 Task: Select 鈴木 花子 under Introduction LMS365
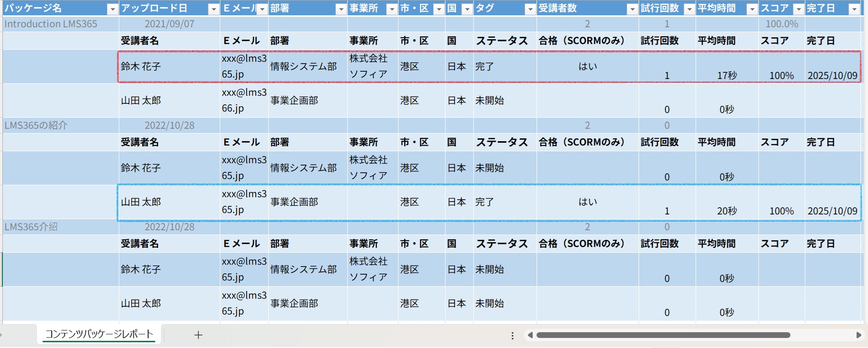point(170,67)
